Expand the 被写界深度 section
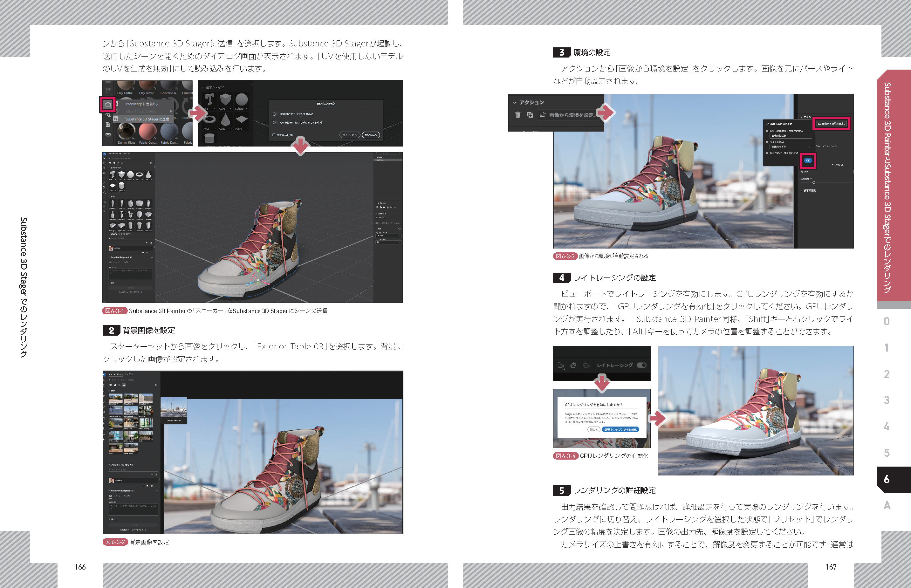Image resolution: width=911 pixels, height=588 pixels. click(802, 190)
